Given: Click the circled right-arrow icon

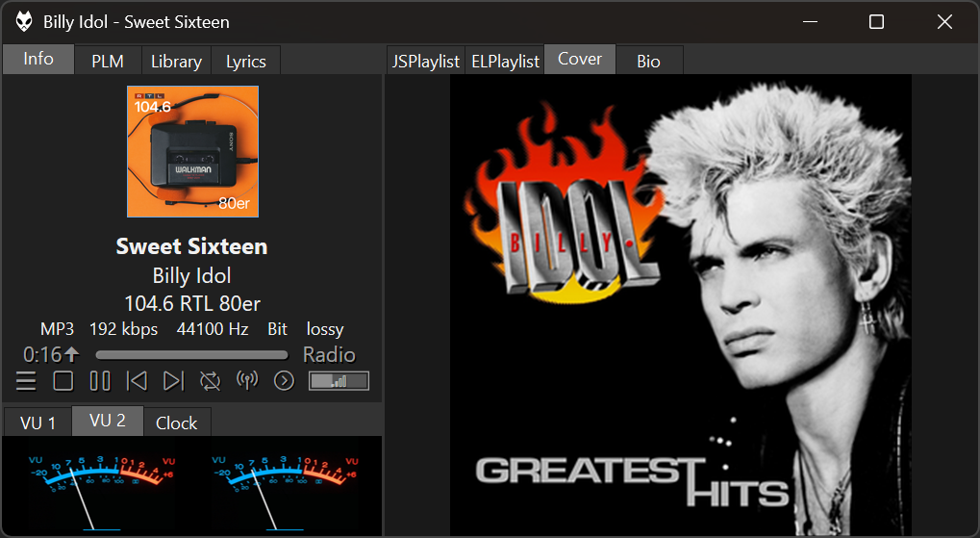Looking at the screenshot, I should (x=284, y=381).
